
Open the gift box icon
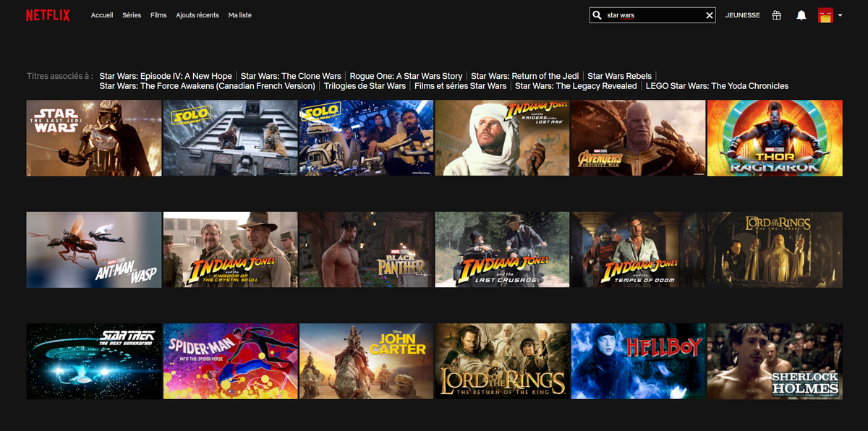[x=777, y=15]
